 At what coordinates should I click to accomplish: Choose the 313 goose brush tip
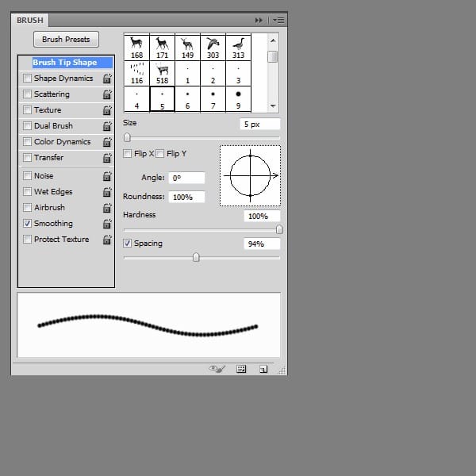tap(238, 48)
